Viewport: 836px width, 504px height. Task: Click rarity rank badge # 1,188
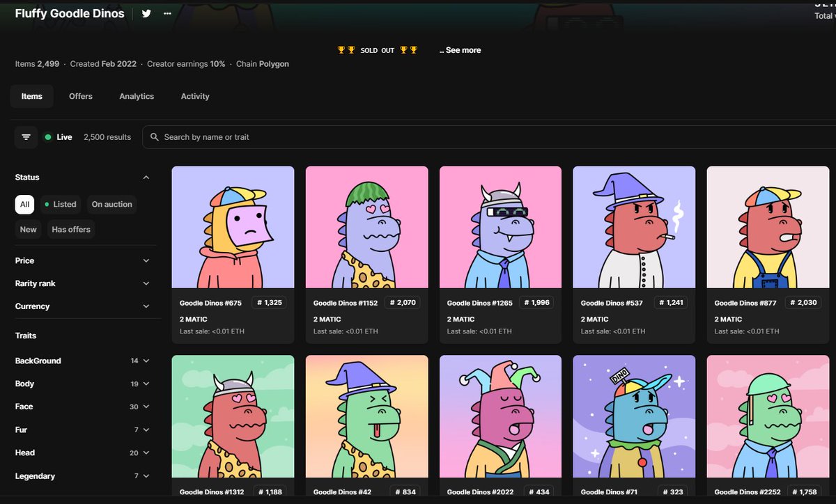[x=268, y=492]
